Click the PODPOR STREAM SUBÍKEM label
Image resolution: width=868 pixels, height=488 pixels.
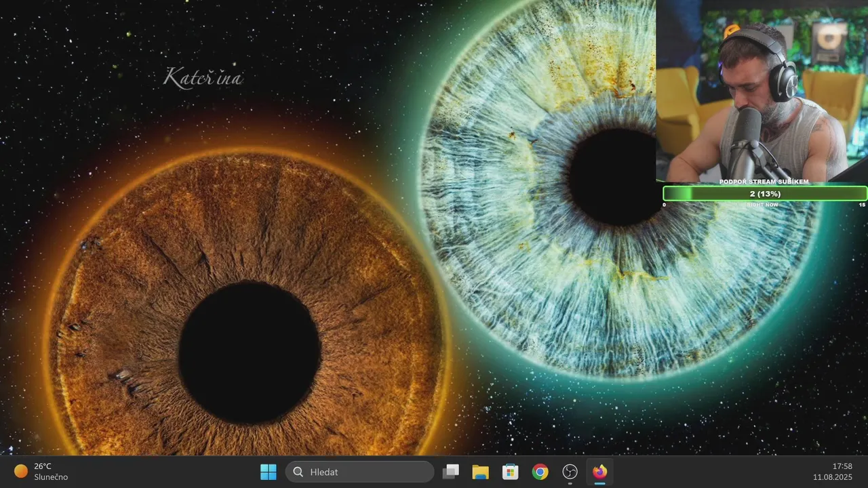[x=764, y=182]
